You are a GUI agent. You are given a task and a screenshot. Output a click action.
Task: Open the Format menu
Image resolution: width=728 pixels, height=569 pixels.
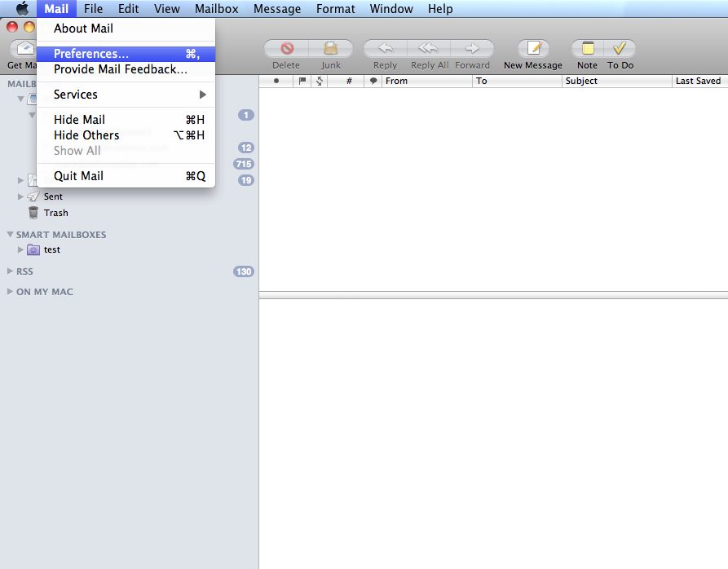[x=335, y=8]
